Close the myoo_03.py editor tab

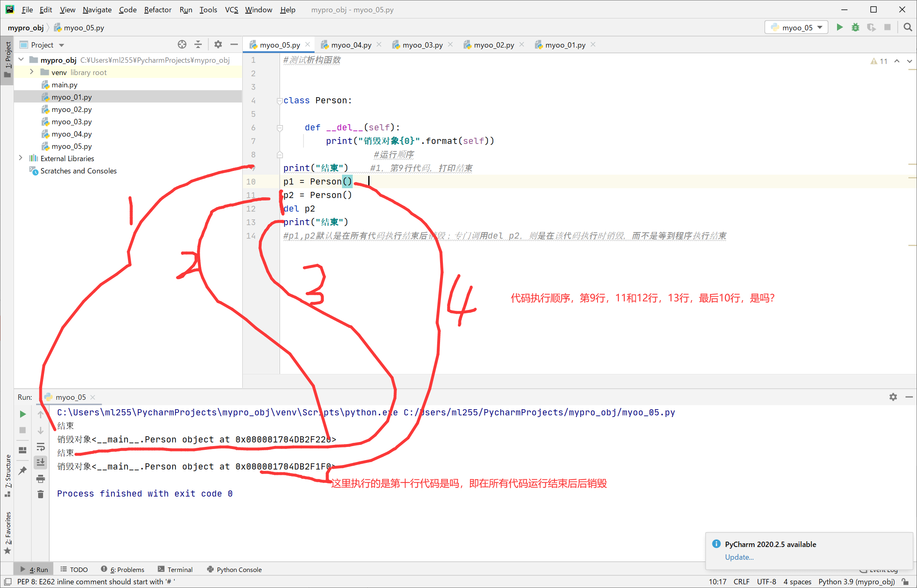tap(450, 44)
